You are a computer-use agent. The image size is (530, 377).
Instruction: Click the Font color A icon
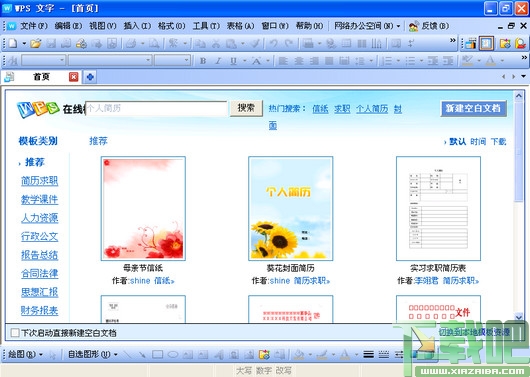[490, 61]
